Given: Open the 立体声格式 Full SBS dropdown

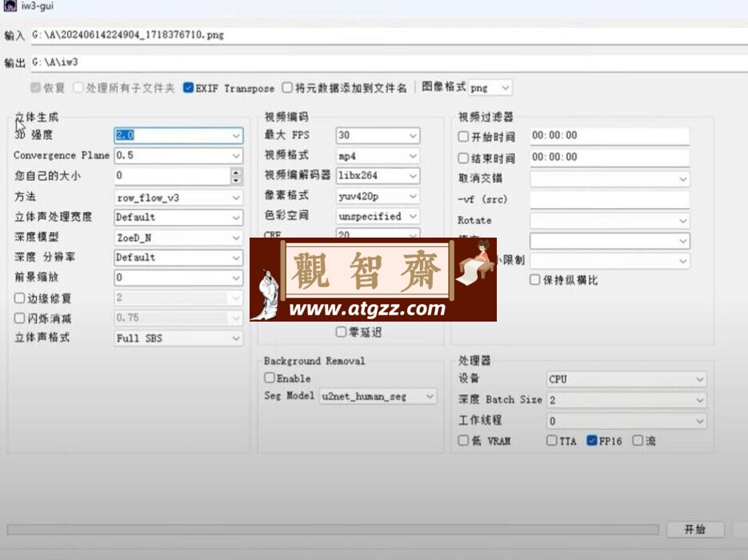Looking at the screenshot, I should tap(178, 338).
